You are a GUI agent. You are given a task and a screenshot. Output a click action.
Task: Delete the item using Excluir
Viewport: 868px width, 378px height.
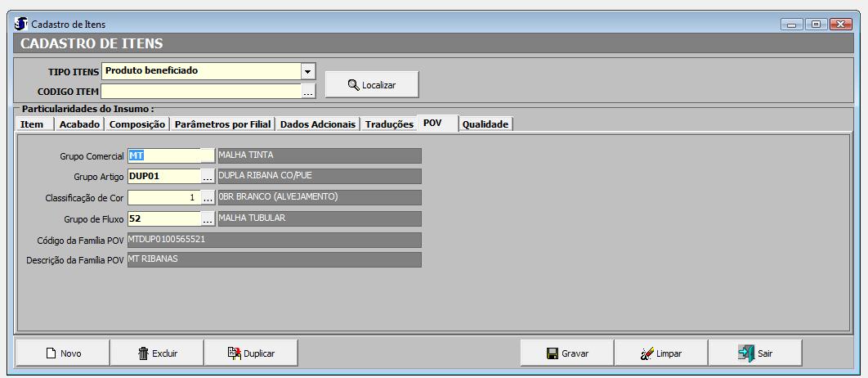tap(157, 353)
